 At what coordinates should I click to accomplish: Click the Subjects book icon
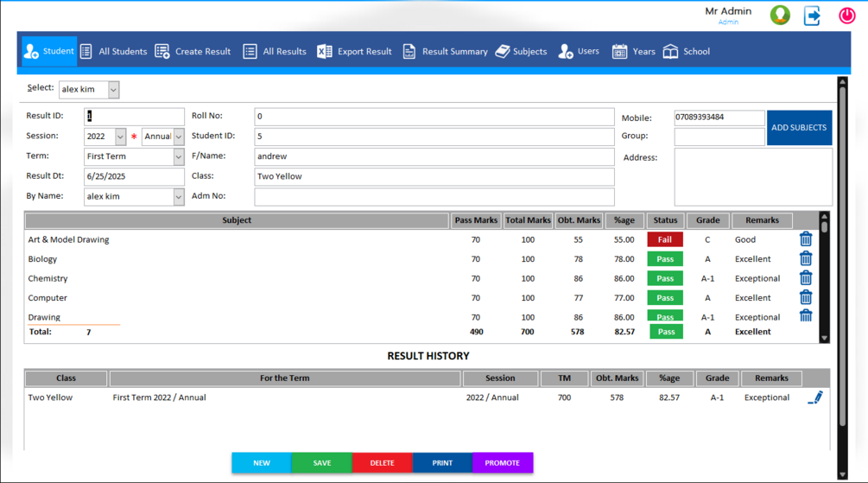[503, 52]
